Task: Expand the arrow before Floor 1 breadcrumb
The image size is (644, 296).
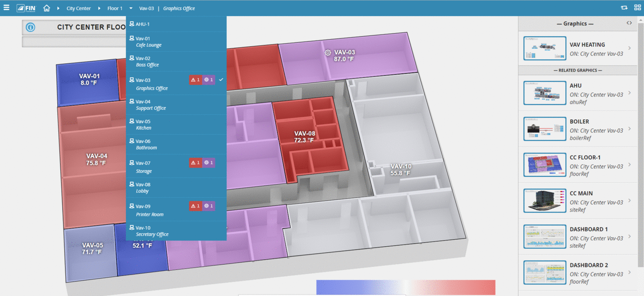Action: click(99, 8)
